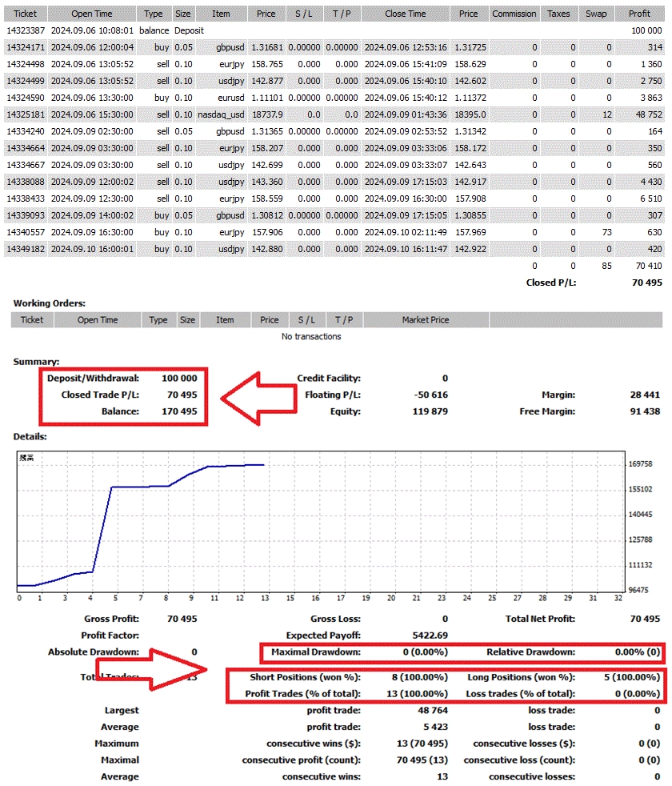Click the Open Time header in the closed trades table
The width and height of the screenshot is (672, 786).
click(92, 14)
